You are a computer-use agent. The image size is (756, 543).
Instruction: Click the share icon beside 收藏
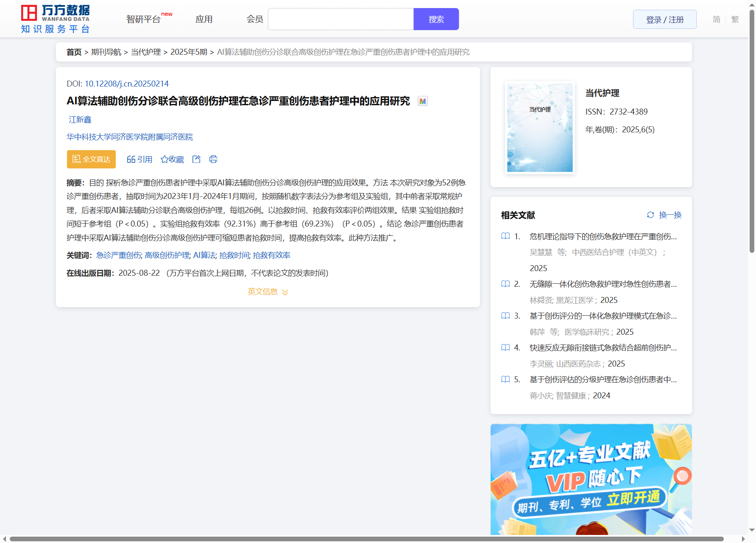coord(196,159)
